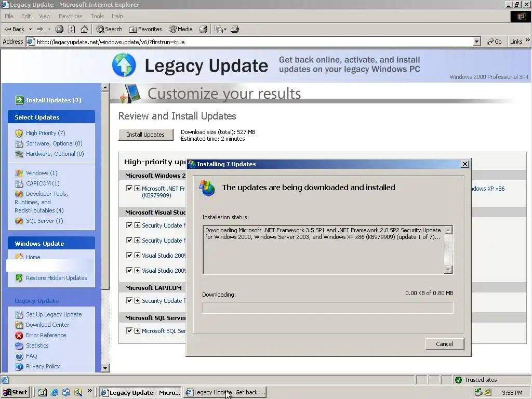
Task: Open the Search toolbar pane
Action: pyautogui.click(x=109, y=29)
